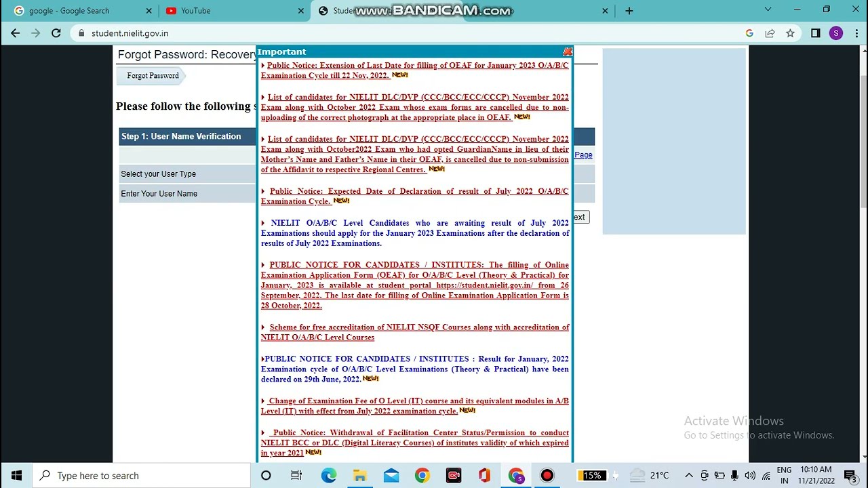This screenshot has height=488, width=868.
Task: Open notice about OEAF last date extension
Action: click(x=415, y=70)
